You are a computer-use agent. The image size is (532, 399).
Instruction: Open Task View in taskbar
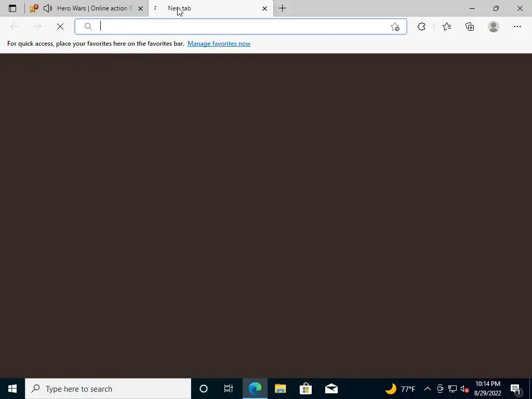tap(229, 389)
